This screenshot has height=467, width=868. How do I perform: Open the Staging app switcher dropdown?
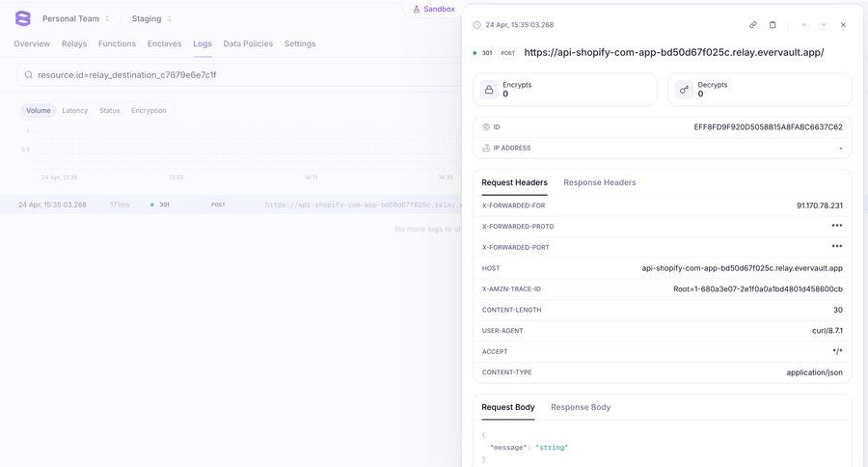click(151, 19)
